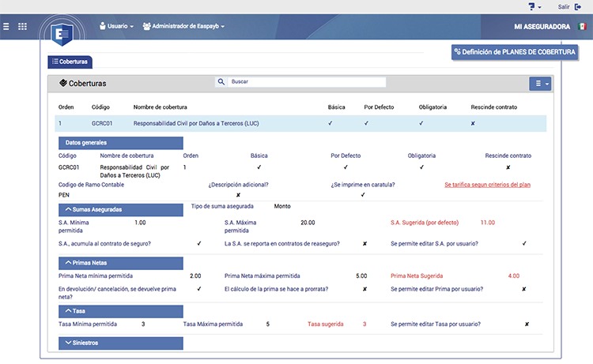
Task: Toggle Básica check in Datos generales
Action: coord(259,167)
